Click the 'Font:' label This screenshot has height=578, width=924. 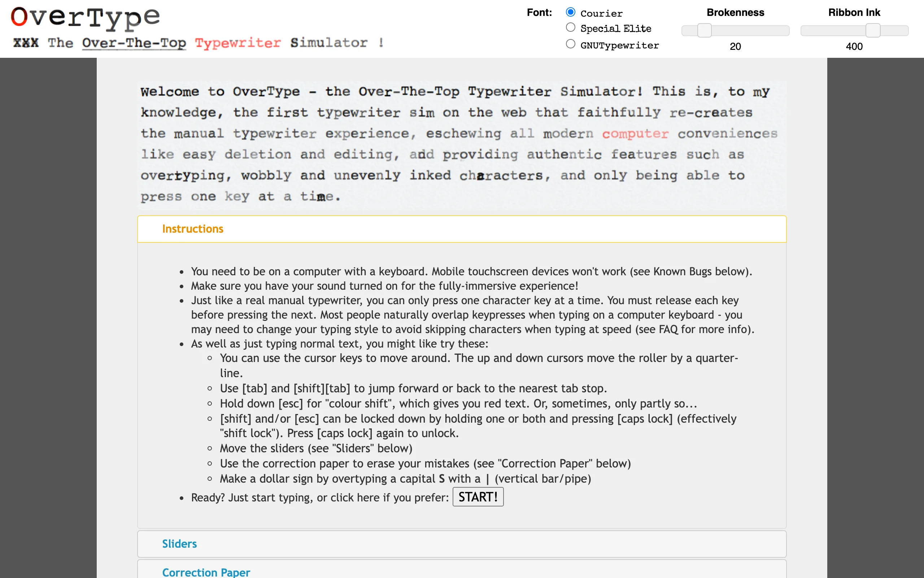point(539,13)
